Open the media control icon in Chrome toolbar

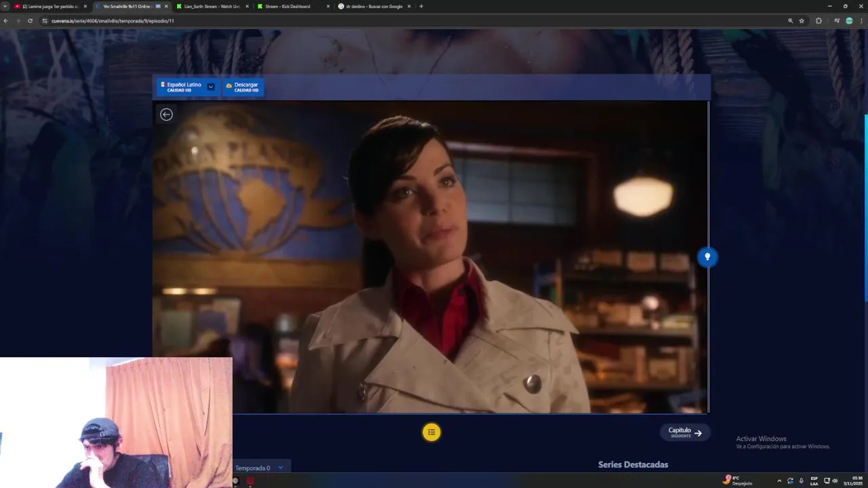tap(837, 21)
